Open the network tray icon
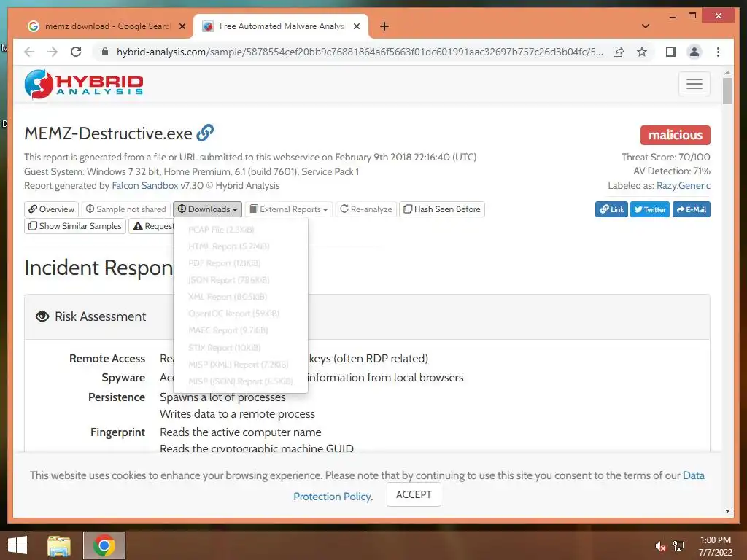747x560 pixels. click(678, 545)
